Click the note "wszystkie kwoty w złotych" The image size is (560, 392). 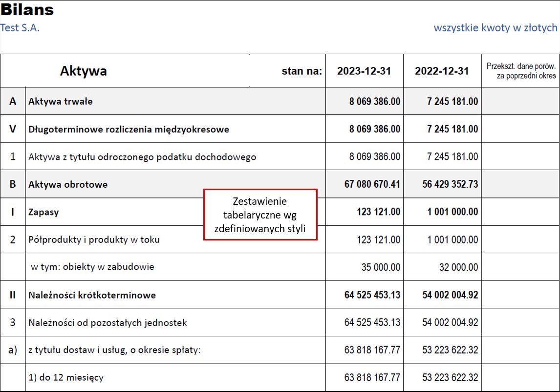pos(495,28)
